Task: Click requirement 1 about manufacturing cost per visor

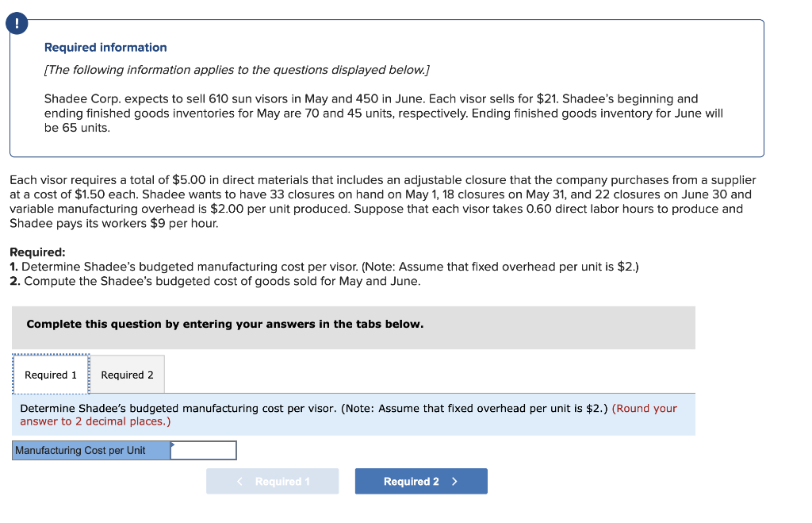Action: tap(324, 267)
